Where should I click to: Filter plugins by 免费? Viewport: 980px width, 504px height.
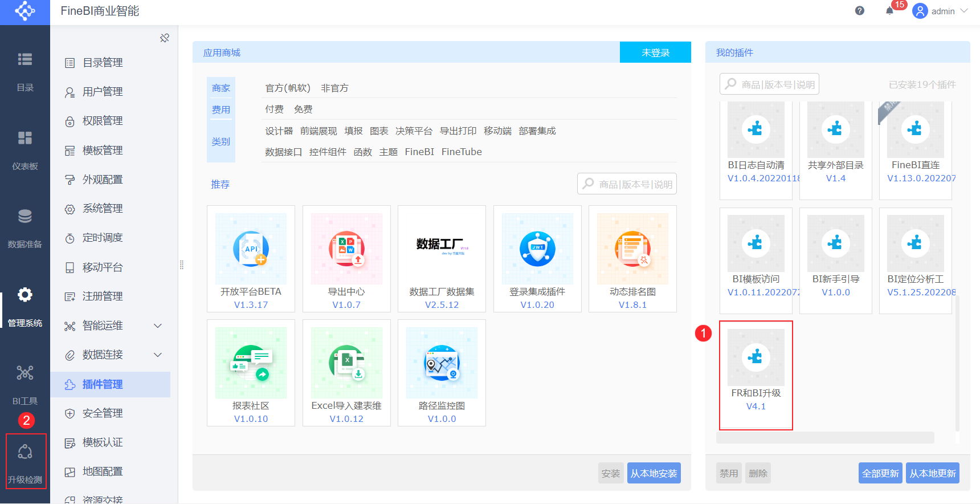tap(303, 109)
